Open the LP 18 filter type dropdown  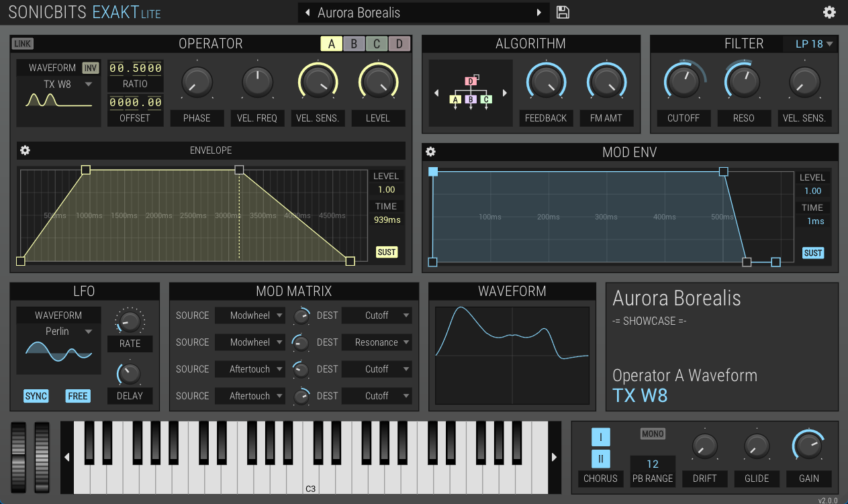coord(813,44)
